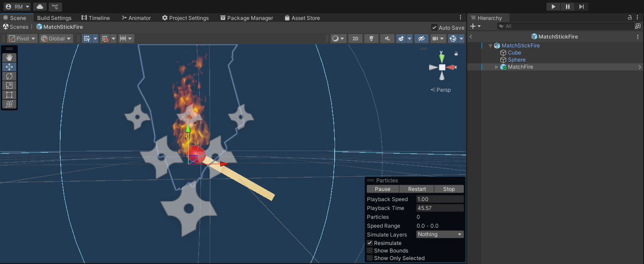Open the cloud services icon
This screenshot has height=264, width=644.
click(x=40, y=7)
